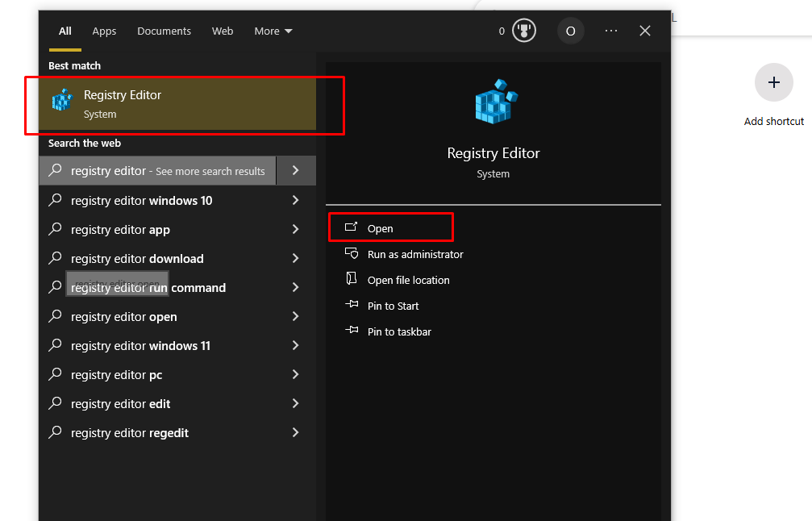The image size is (812, 521).
Task: Open the rewards trophy icon
Action: 524,31
